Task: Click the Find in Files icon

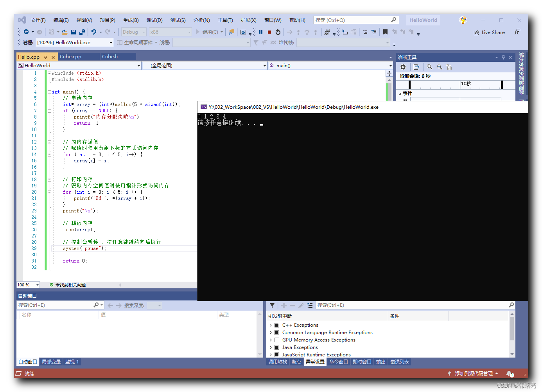Action: click(x=232, y=32)
